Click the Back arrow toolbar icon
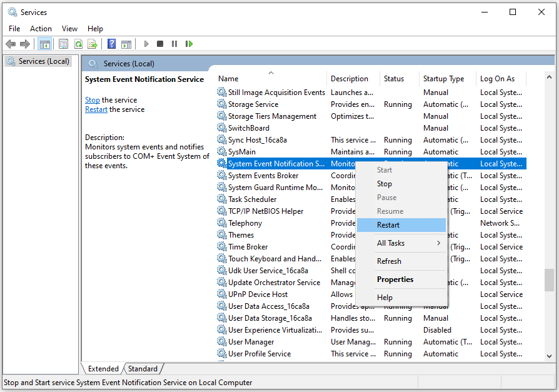 11,44
